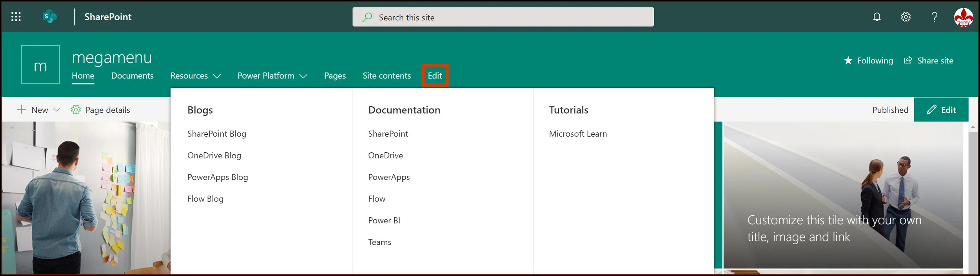Open SharePoint Blog link

point(217,134)
